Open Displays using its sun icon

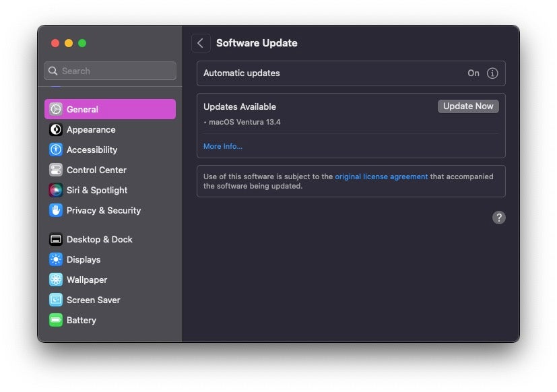click(x=56, y=259)
